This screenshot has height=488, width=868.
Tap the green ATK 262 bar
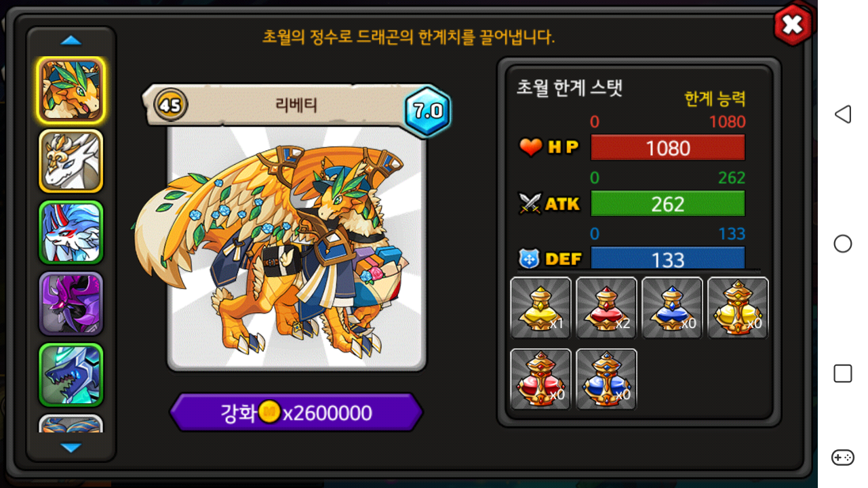pos(668,203)
